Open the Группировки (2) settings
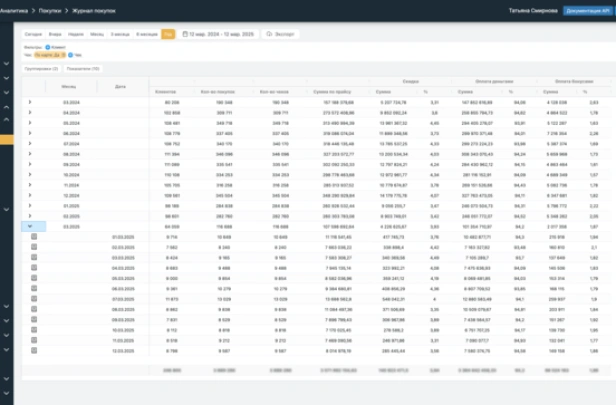The height and width of the screenshot is (405, 616). pyautogui.click(x=41, y=68)
